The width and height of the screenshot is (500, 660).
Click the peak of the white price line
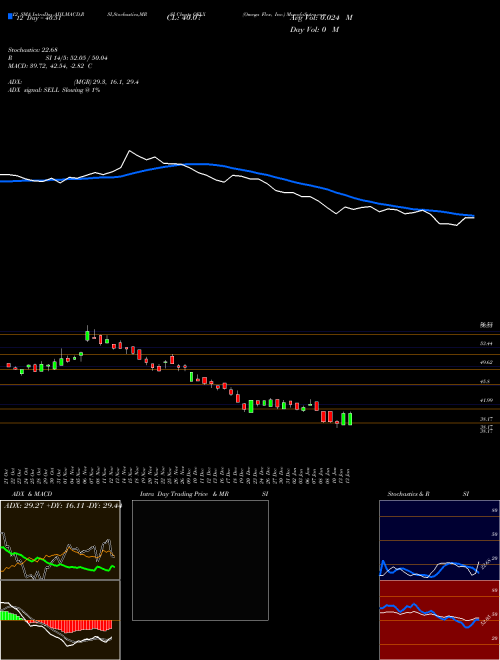point(130,151)
